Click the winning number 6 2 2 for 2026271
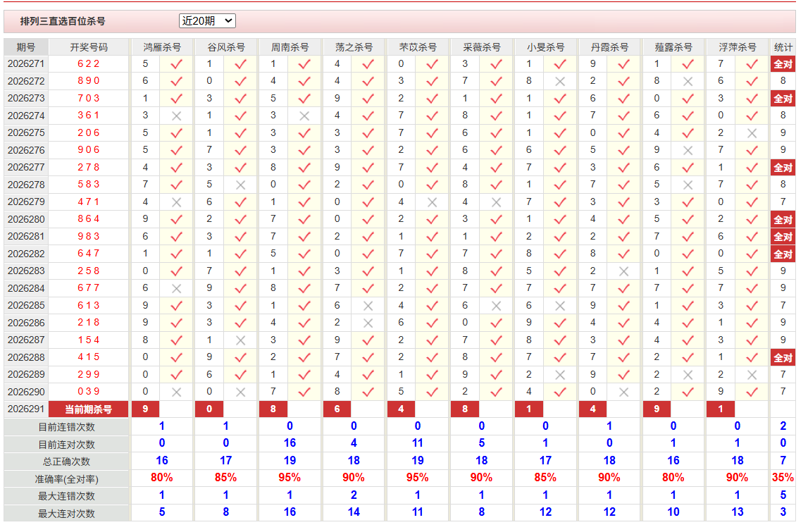The width and height of the screenshot is (808, 532). 89,64
